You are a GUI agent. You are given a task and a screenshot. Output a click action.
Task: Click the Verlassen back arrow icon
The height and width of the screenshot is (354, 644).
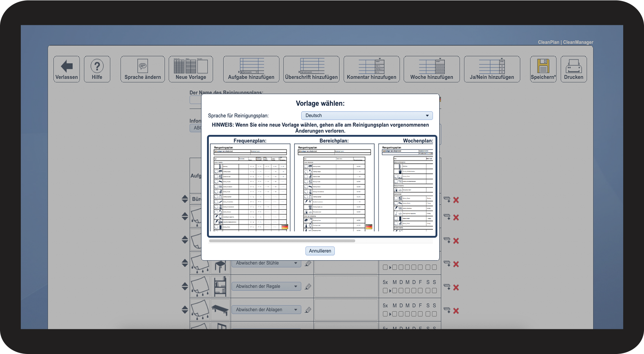click(x=67, y=66)
